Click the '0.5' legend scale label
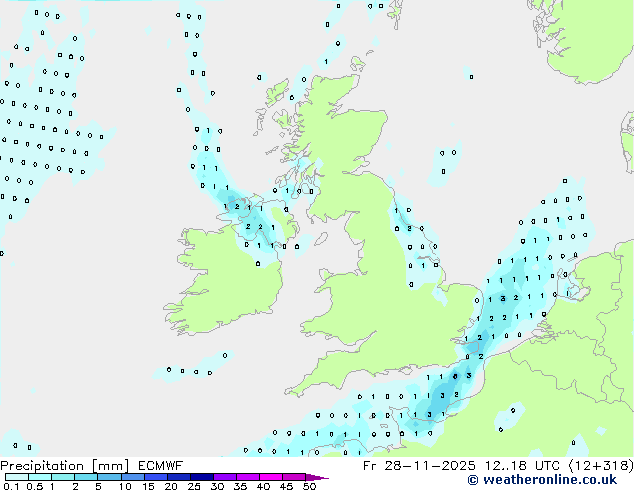Screen dimensions: 634x490 pos(35,486)
